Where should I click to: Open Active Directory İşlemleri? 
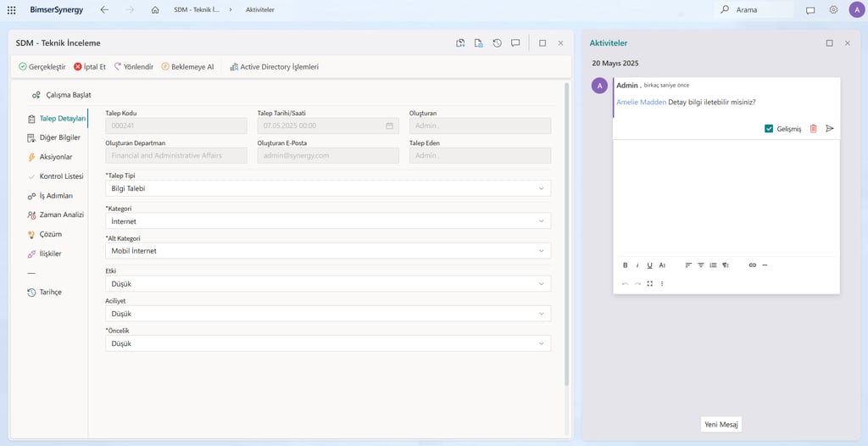[274, 66]
